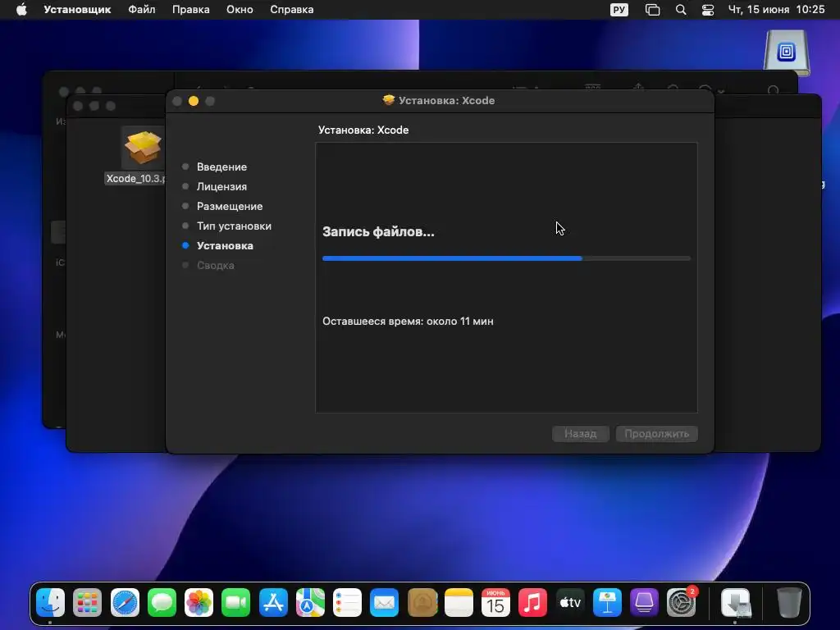Open Contacts from the Dock
This screenshot has height=630, width=840.
422,603
